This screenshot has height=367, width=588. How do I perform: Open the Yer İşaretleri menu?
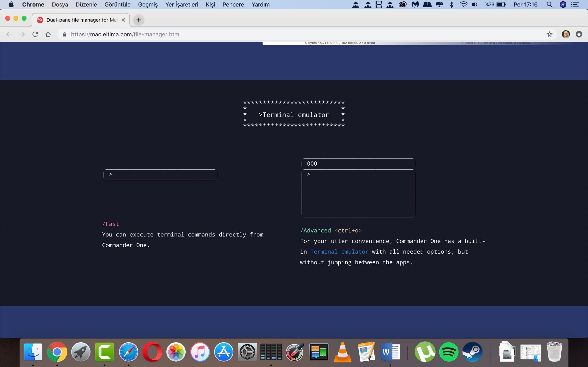pyautogui.click(x=181, y=5)
